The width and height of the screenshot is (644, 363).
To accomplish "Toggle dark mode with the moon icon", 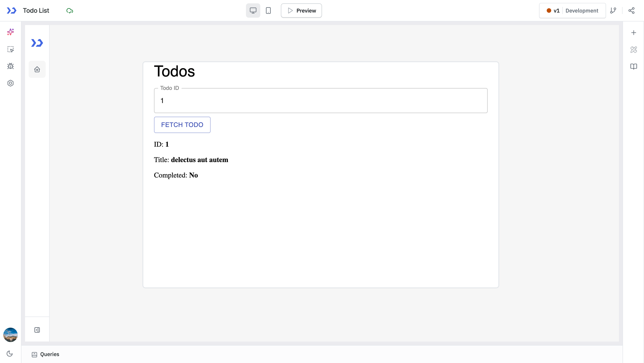I will [10, 353].
